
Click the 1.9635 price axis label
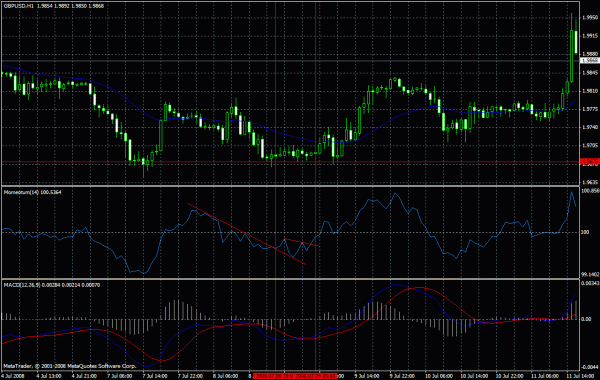(x=590, y=182)
